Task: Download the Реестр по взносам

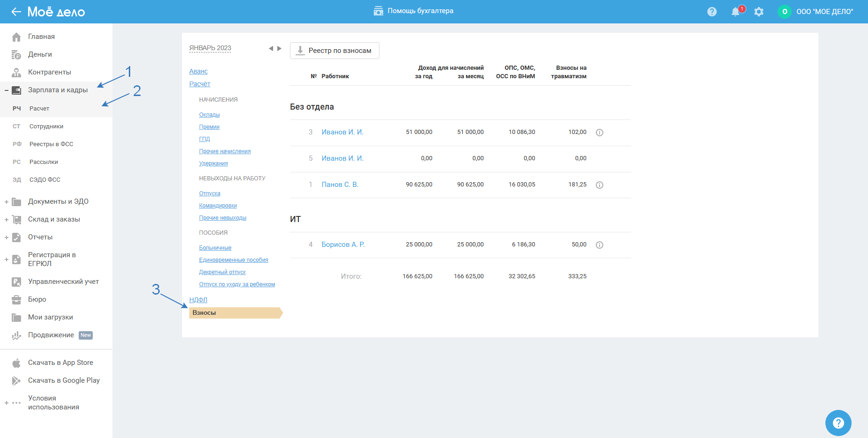Action: (x=334, y=51)
